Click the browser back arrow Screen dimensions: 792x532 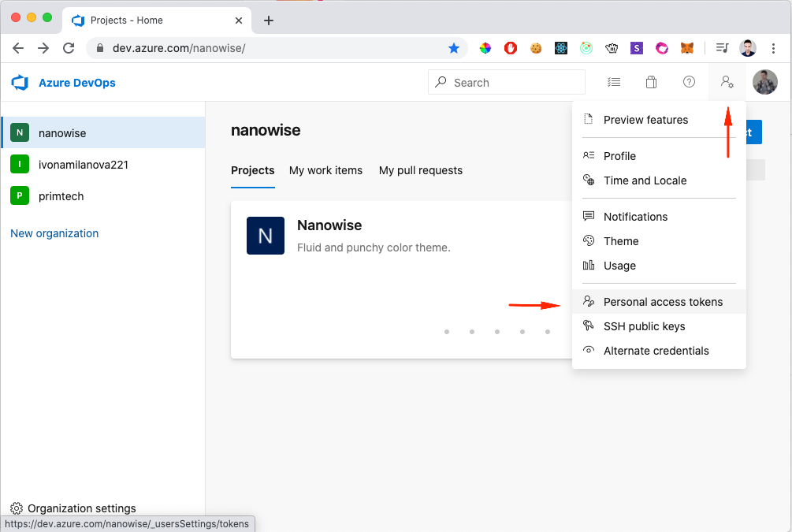[18, 48]
